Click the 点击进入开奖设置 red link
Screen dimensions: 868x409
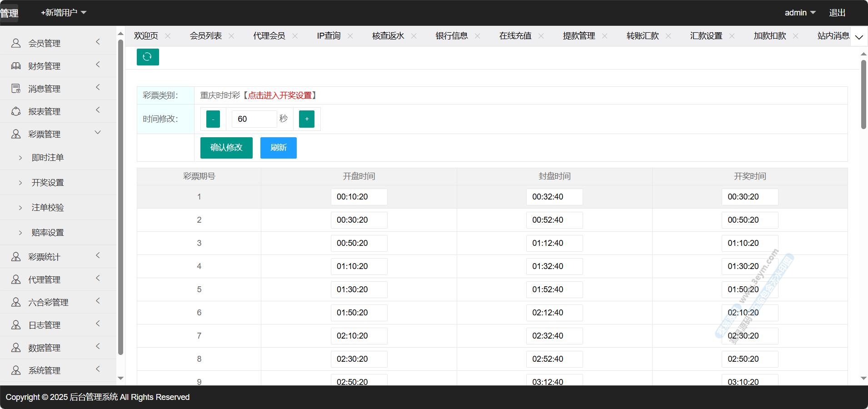[x=279, y=95]
